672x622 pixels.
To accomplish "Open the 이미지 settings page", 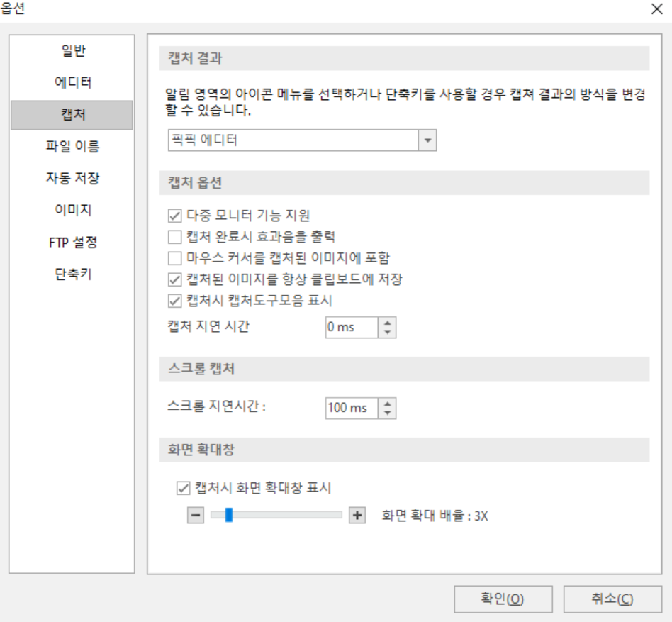I will [x=72, y=210].
